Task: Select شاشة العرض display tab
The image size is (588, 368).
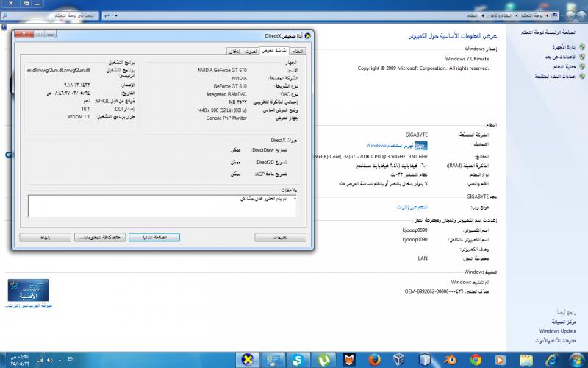Action: coord(275,51)
